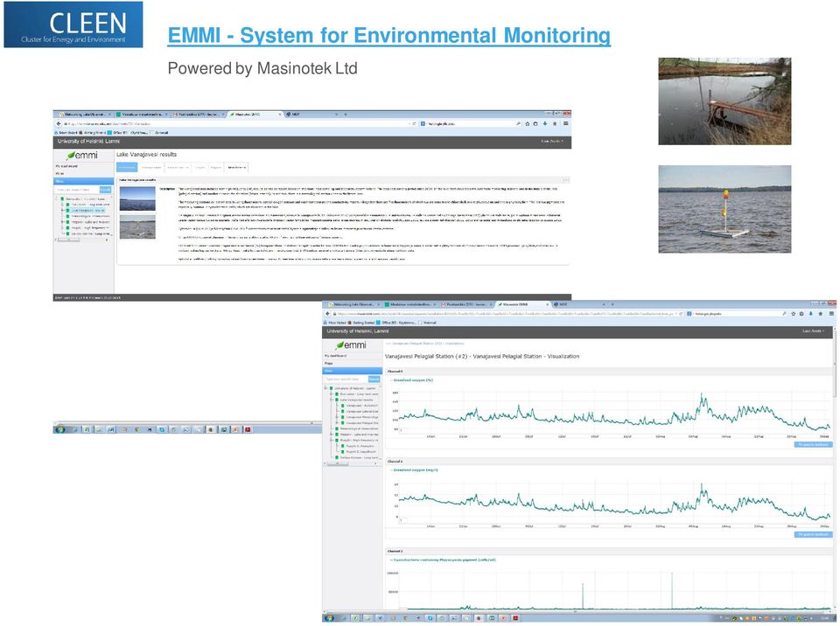Switch to the Networking Lake Observatories tab in the visualization window

[x=353, y=304]
